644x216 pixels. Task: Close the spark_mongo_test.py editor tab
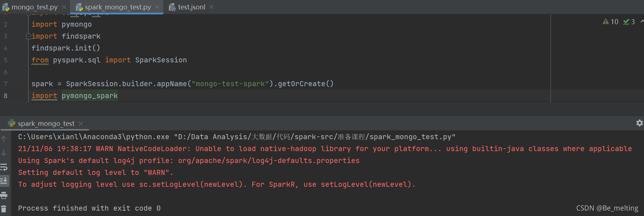point(157,7)
